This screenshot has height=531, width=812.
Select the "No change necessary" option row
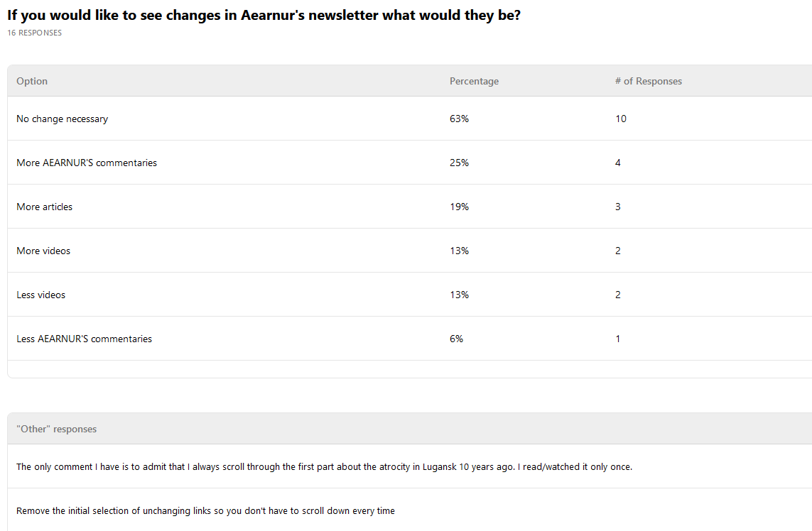(63, 119)
